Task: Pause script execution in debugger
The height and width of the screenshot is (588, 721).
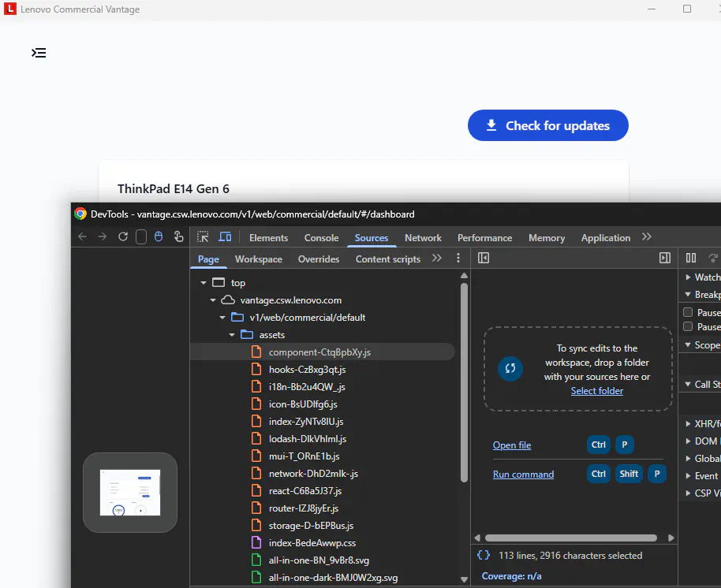Action: [x=691, y=259]
